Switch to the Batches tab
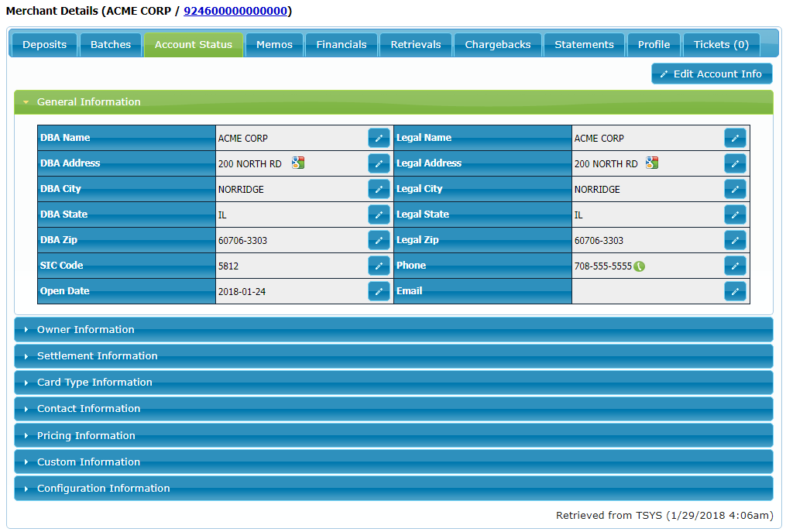 pyautogui.click(x=111, y=45)
